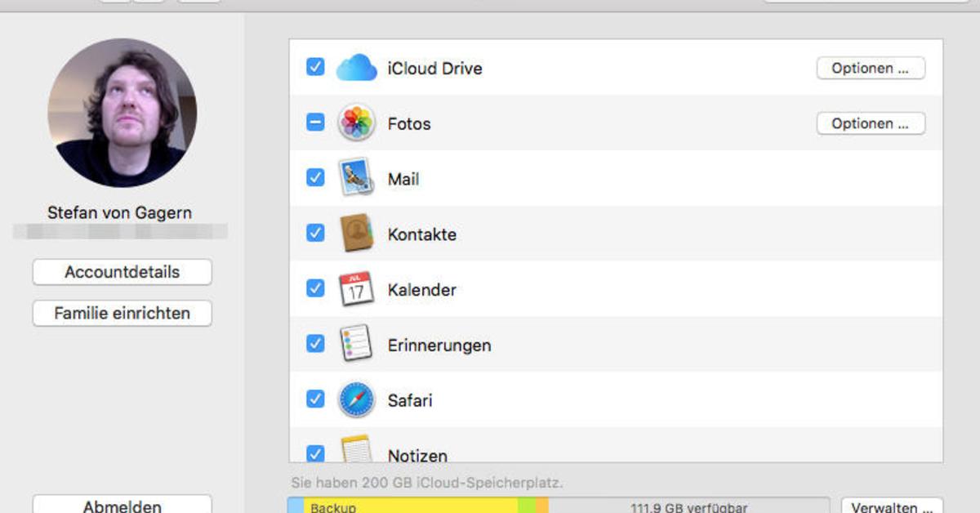The width and height of the screenshot is (980, 513).
Task: Click the 111,9 GB verfügbar bar segment
Action: coord(688,506)
